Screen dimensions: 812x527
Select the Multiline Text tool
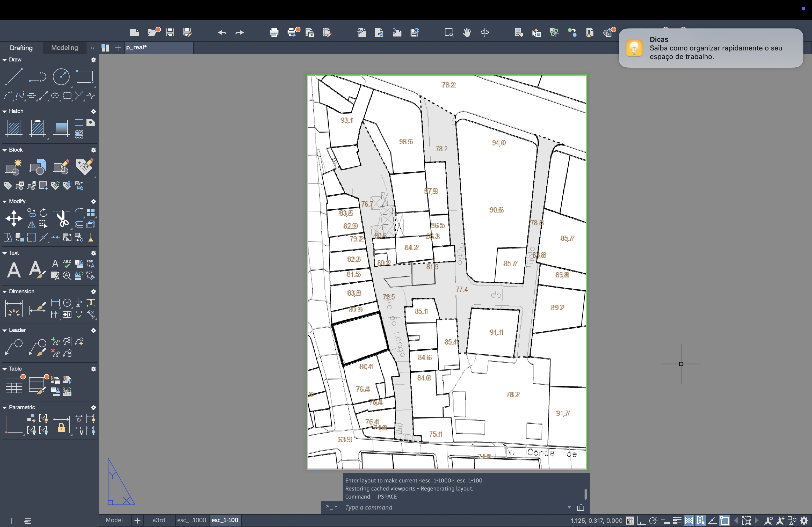14,270
